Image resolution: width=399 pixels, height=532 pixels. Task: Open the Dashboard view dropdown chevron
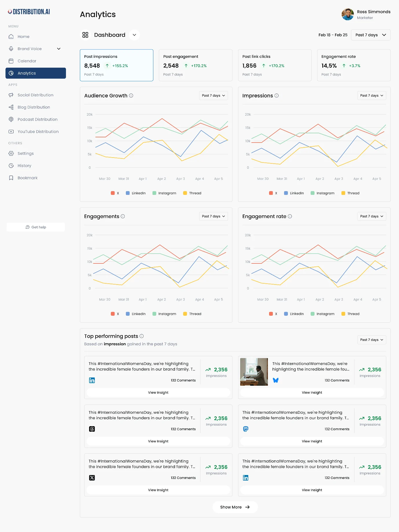pyautogui.click(x=134, y=35)
